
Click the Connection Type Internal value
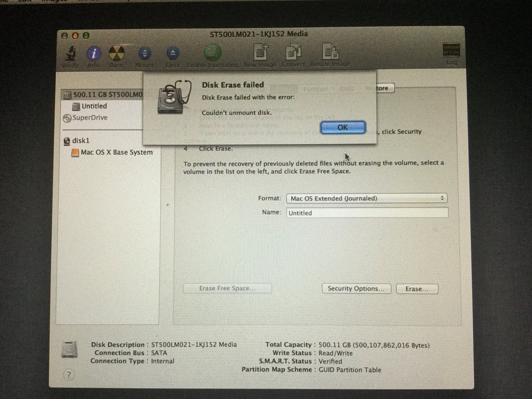point(163,361)
